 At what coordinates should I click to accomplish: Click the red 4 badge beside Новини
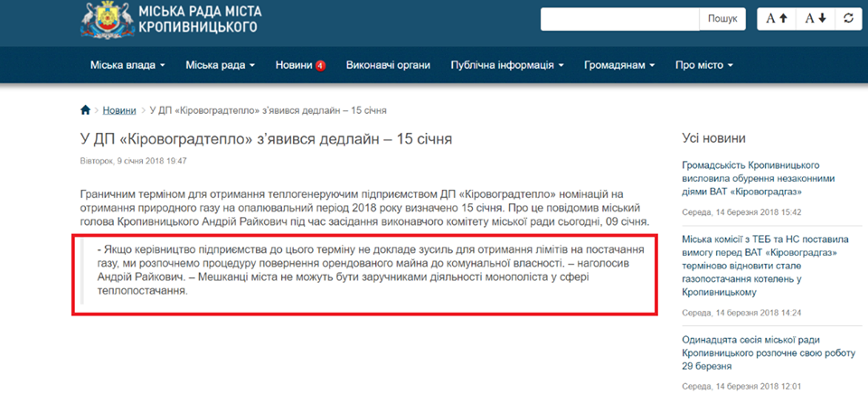(x=320, y=66)
